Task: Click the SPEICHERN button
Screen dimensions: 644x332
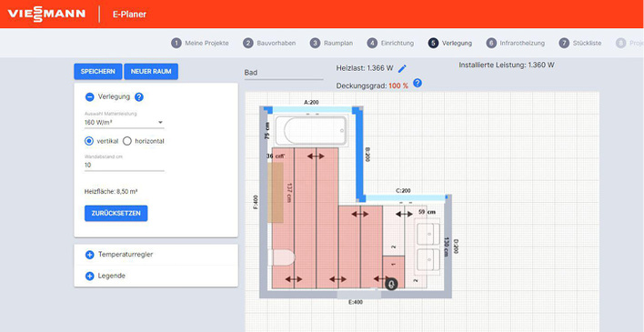Action: 97,72
